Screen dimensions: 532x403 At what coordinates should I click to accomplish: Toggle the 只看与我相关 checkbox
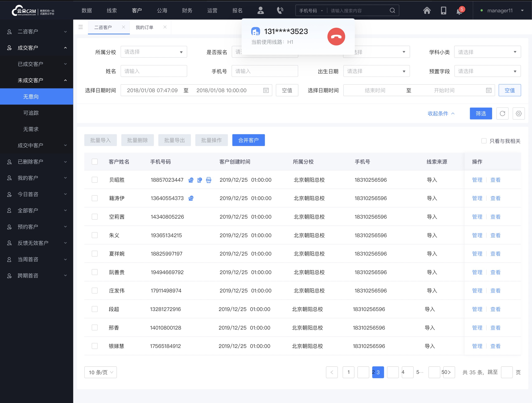pyautogui.click(x=483, y=141)
